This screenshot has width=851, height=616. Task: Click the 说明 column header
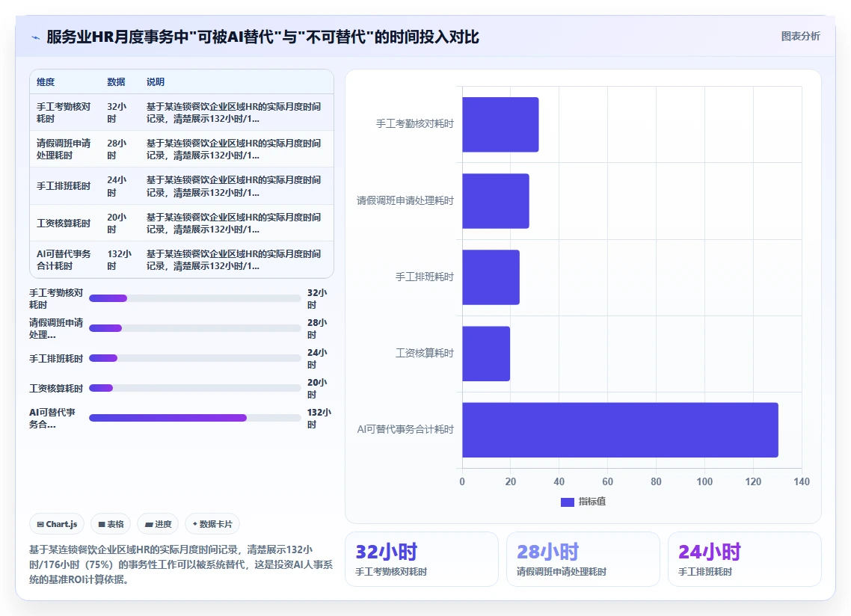[x=156, y=82]
